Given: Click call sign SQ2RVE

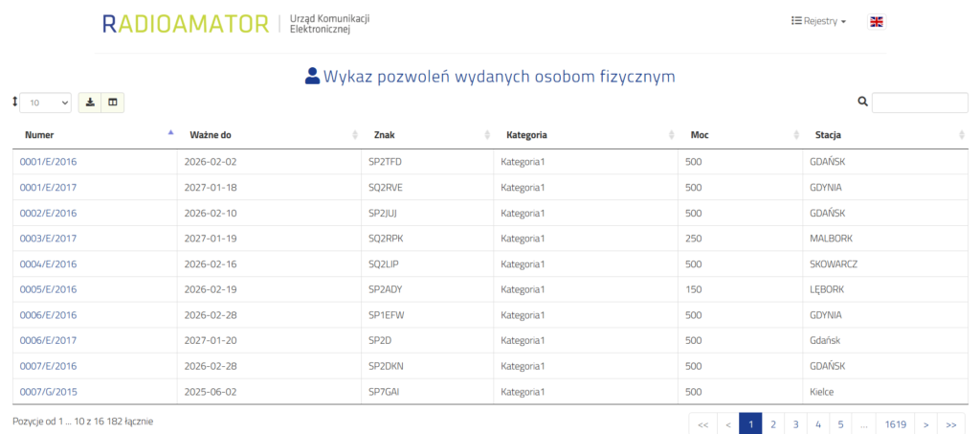Looking at the screenshot, I should pyautogui.click(x=386, y=188).
